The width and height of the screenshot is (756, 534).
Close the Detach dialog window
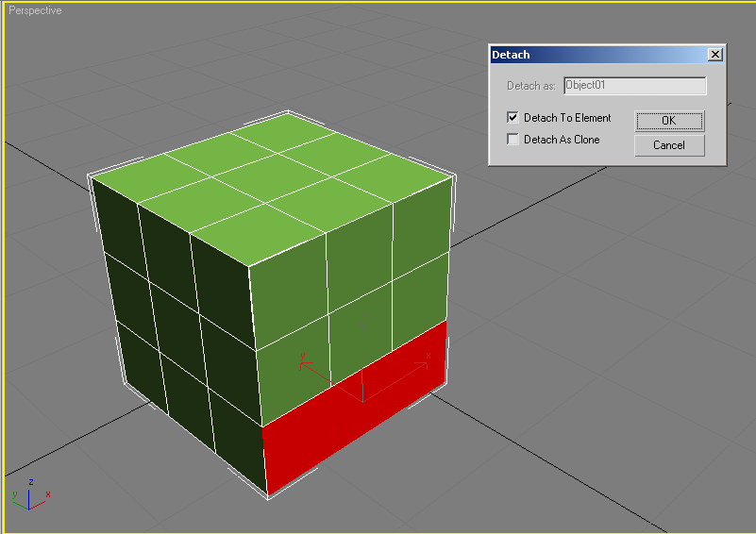click(715, 55)
